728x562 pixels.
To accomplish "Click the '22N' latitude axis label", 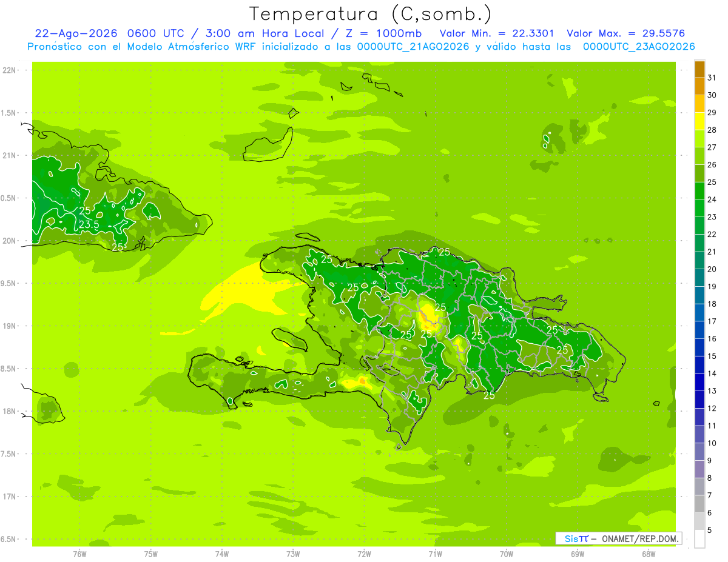I will (8, 70).
